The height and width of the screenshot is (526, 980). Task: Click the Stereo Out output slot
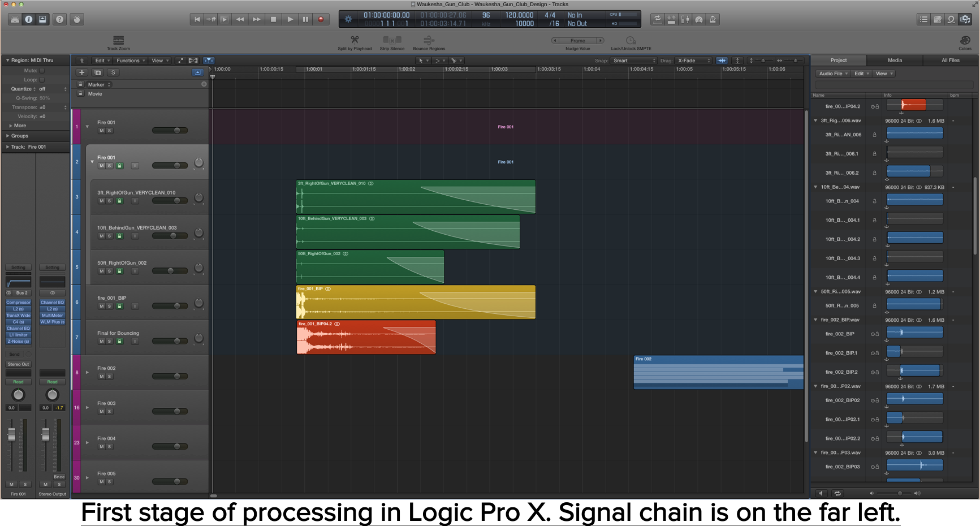[19, 364]
